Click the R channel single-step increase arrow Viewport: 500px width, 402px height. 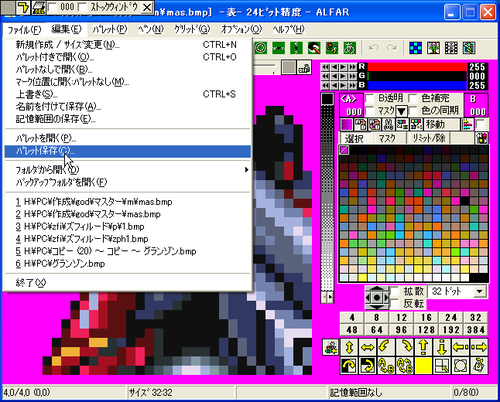(343, 67)
